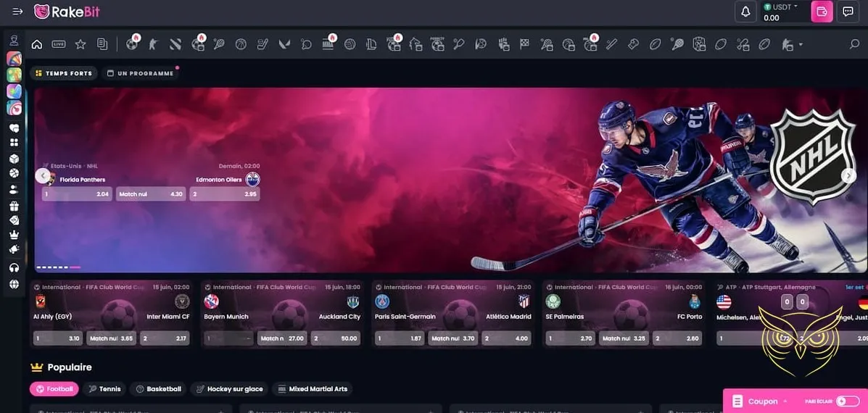This screenshot has height=413, width=868.
Task: Select the Tennis popular tab
Action: [x=105, y=389]
